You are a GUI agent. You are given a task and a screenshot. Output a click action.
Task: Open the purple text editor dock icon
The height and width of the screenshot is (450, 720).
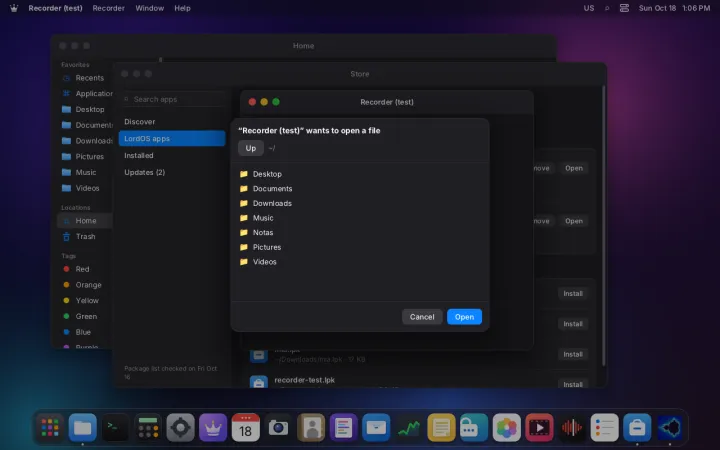pos(343,428)
